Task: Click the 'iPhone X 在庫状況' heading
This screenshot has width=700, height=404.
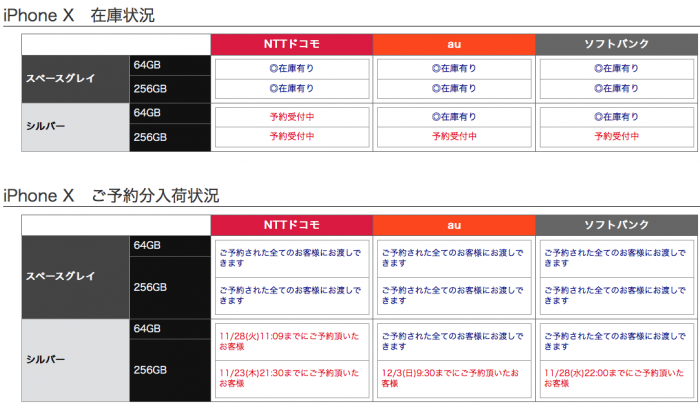Action: tap(79, 16)
